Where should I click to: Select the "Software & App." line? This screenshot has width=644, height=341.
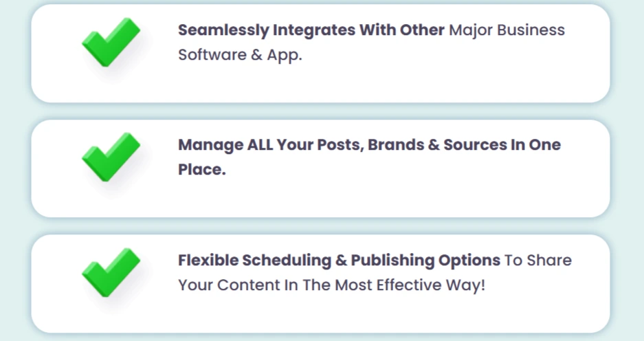[240, 55]
